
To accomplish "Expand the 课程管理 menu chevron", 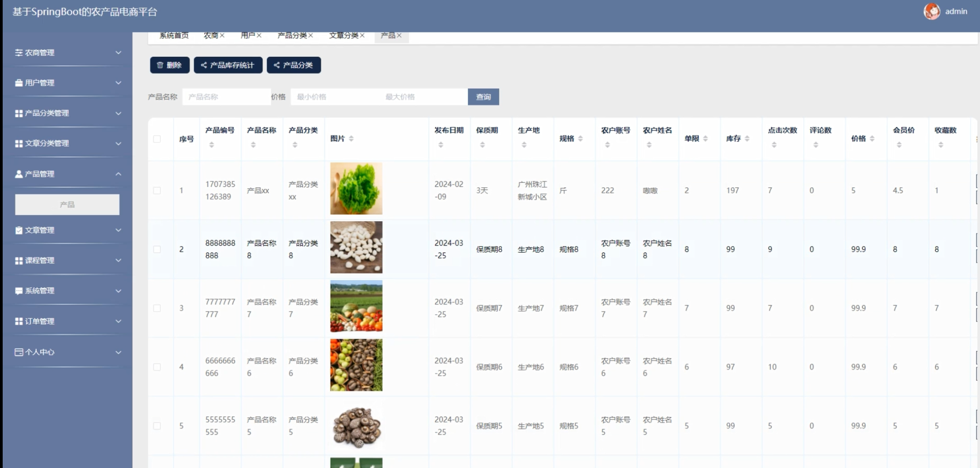I will point(118,261).
